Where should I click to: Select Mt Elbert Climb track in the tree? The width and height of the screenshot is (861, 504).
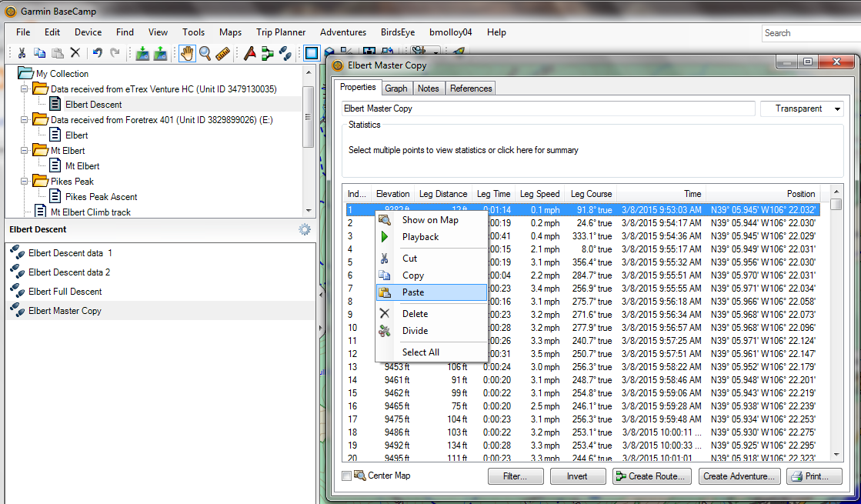tap(91, 212)
